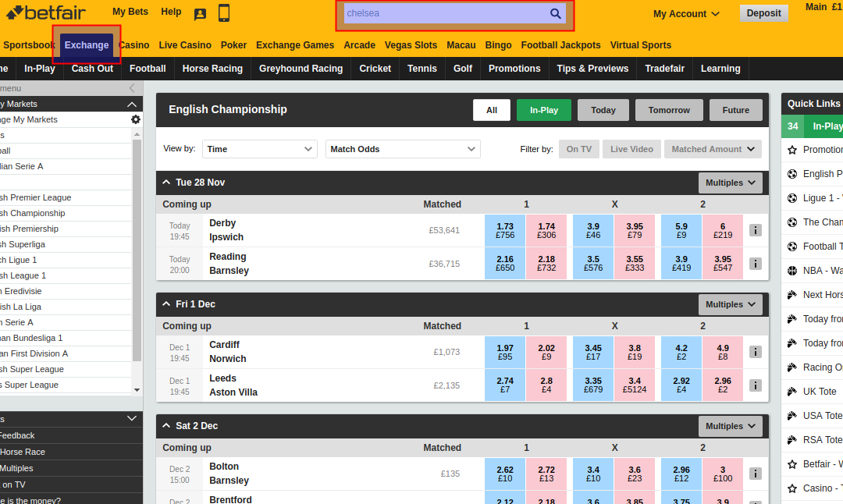
Task: Open info icon for Bolton v Barnsley
Action: [756, 474]
